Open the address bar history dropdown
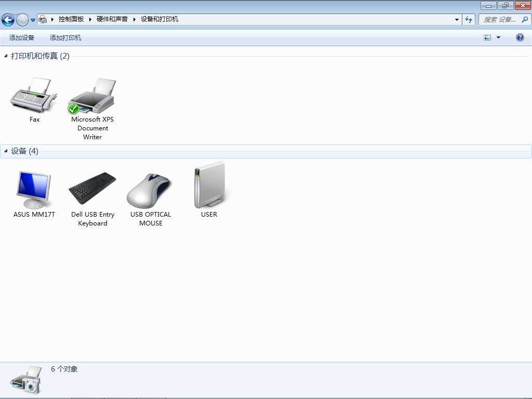Image resolution: width=532 pixels, height=399 pixels. [x=457, y=19]
